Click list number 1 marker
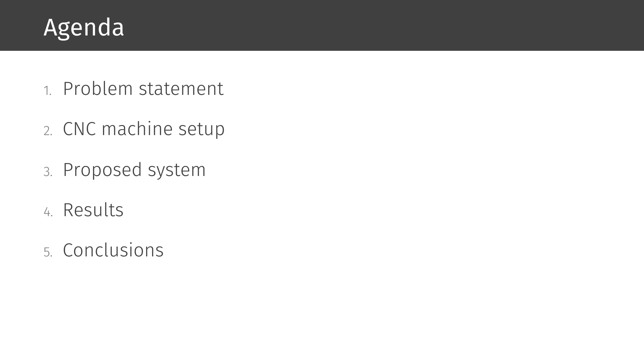The height and width of the screenshot is (362, 644). 47,91
